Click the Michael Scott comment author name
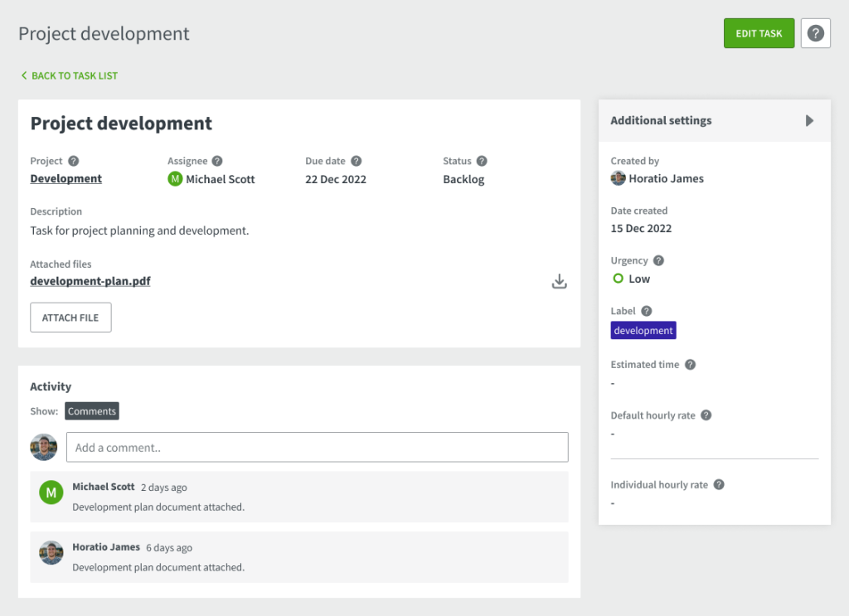849x616 pixels. [104, 487]
